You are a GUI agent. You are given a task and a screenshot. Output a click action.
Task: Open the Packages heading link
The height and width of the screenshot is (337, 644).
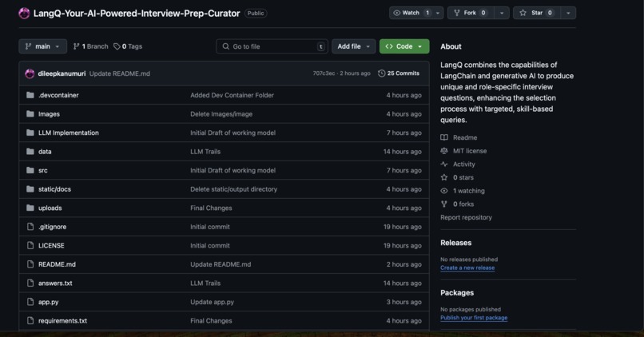pos(457,292)
